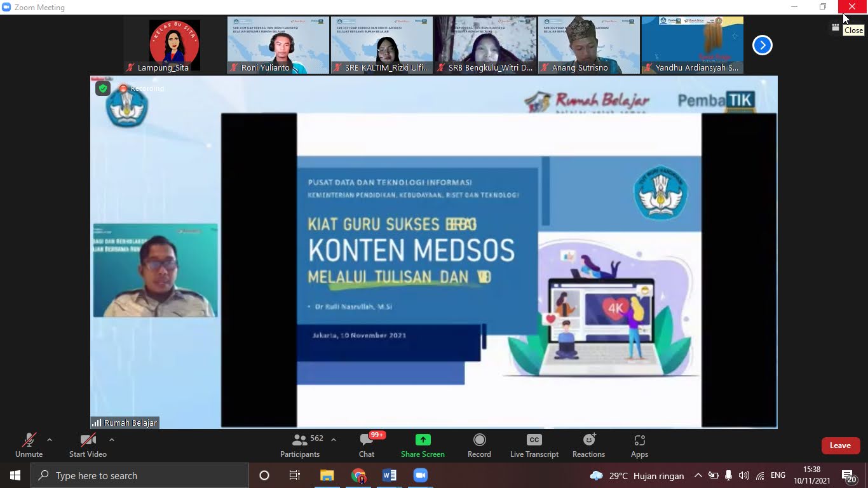Enable Live Transcript

534,445
